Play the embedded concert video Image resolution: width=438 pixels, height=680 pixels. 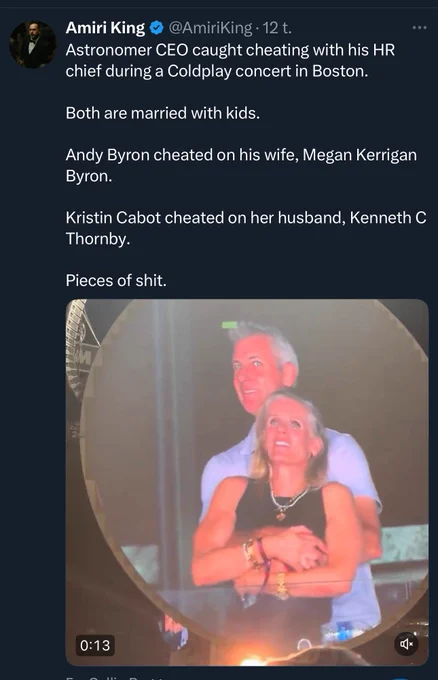tap(247, 482)
